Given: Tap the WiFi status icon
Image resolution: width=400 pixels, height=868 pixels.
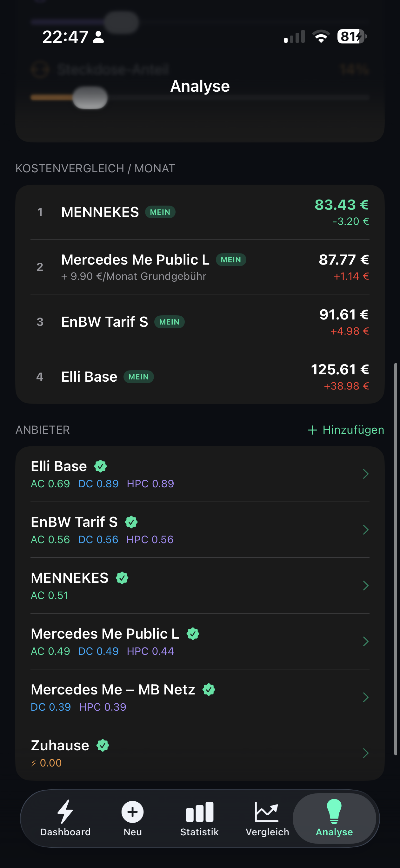Looking at the screenshot, I should point(321,36).
